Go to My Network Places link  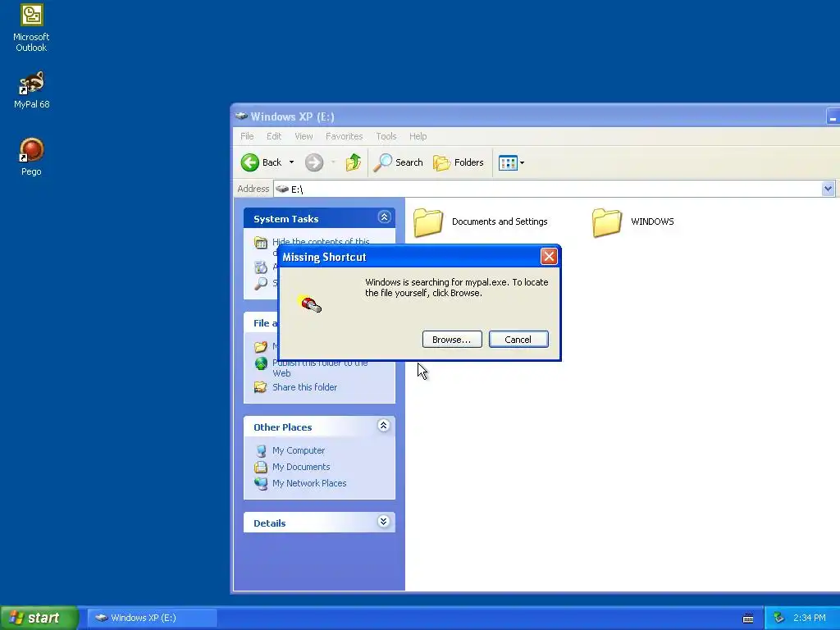coord(309,483)
